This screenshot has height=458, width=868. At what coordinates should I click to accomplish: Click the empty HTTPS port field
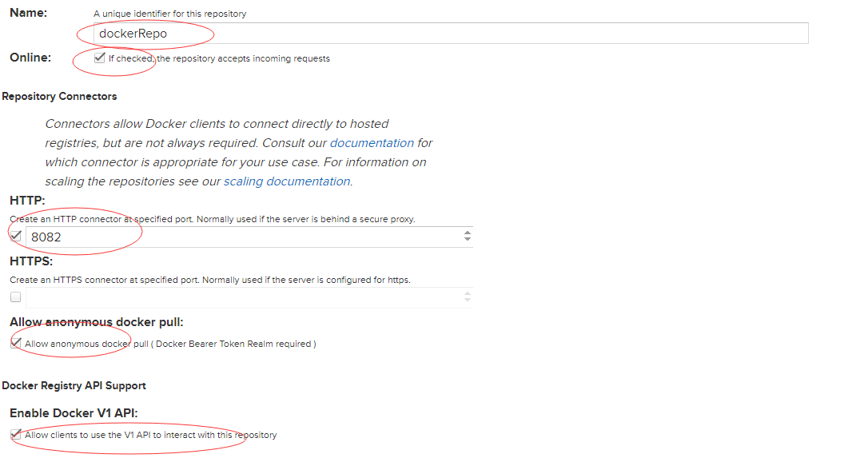point(240,297)
